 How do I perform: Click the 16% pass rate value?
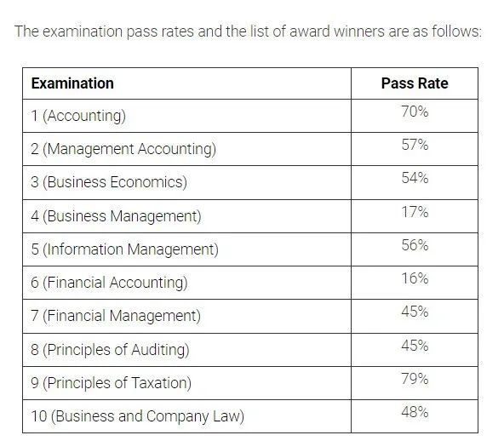pos(415,278)
